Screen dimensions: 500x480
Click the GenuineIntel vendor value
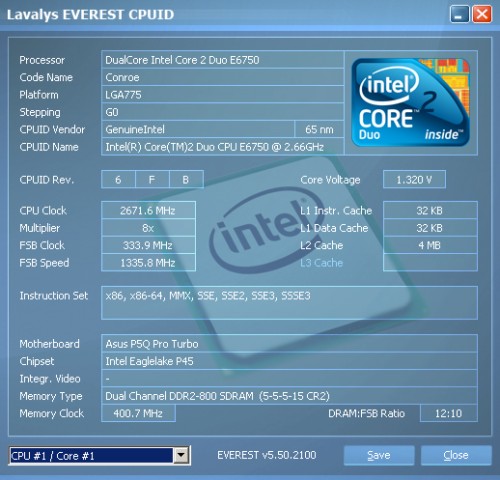pos(198,129)
